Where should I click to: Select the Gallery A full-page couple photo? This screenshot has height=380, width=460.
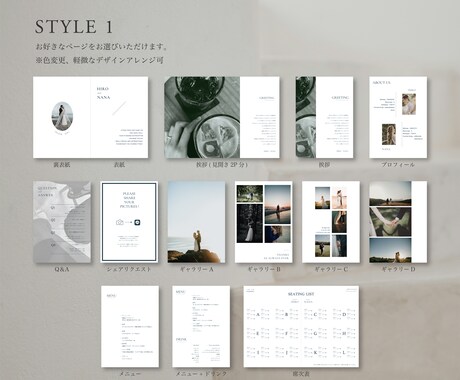tap(196, 222)
